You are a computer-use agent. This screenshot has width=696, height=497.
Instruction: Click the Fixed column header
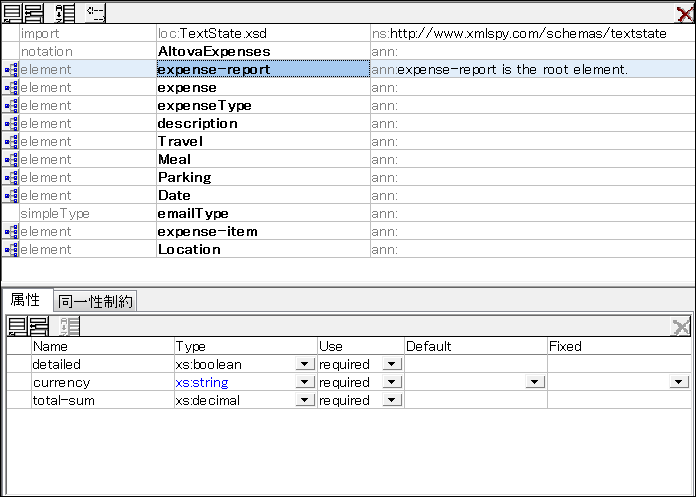tap(619, 346)
